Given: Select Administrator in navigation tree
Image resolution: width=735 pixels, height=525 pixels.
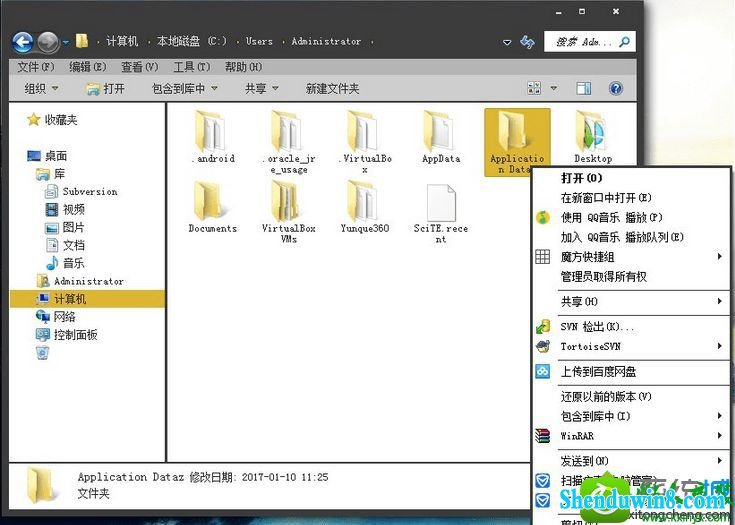Looking at the screenshot, I should (80, 281).
